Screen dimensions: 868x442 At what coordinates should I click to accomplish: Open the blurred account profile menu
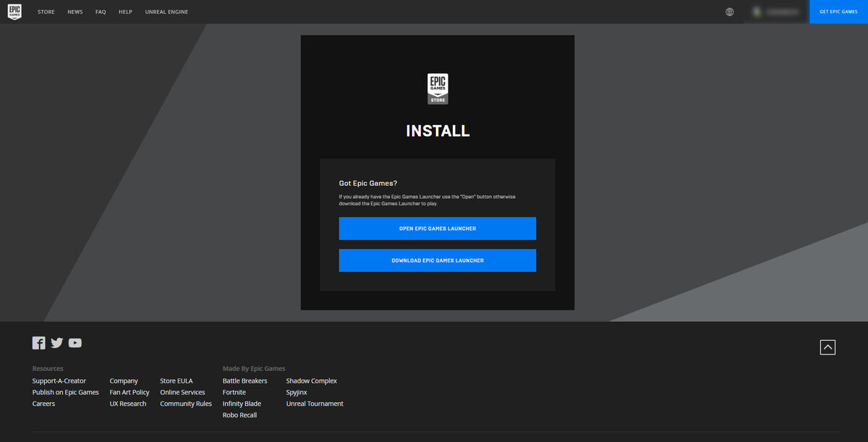[776, 12]
